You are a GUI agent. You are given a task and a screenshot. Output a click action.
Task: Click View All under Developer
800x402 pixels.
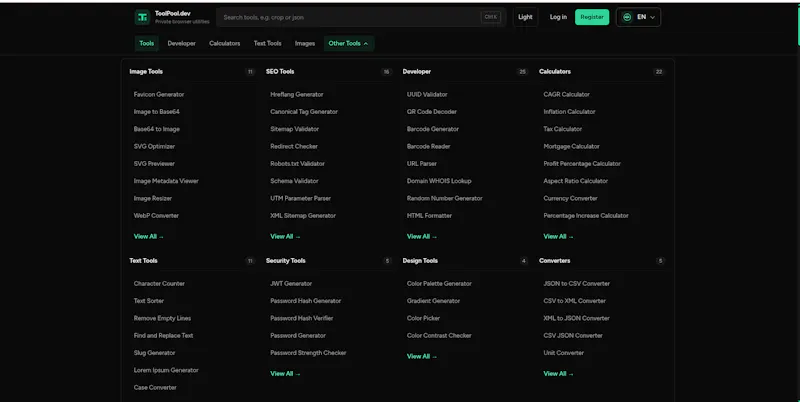pos(422,237)
